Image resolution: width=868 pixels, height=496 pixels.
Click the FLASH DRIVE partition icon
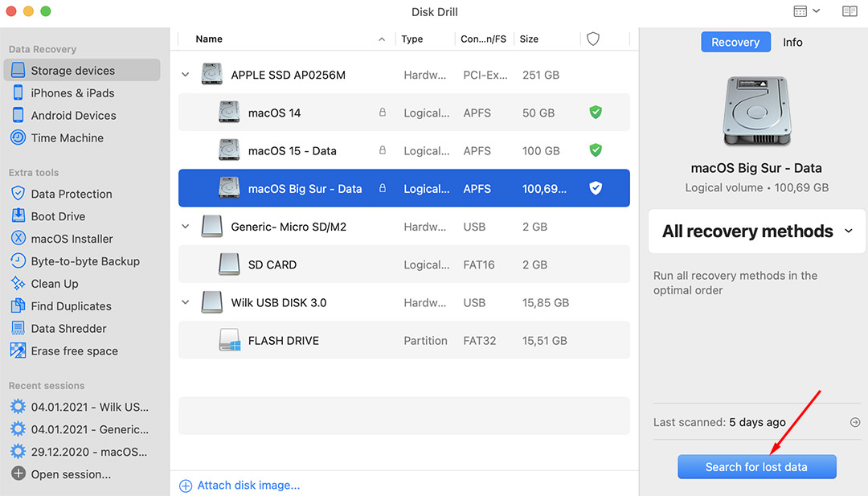229,340
